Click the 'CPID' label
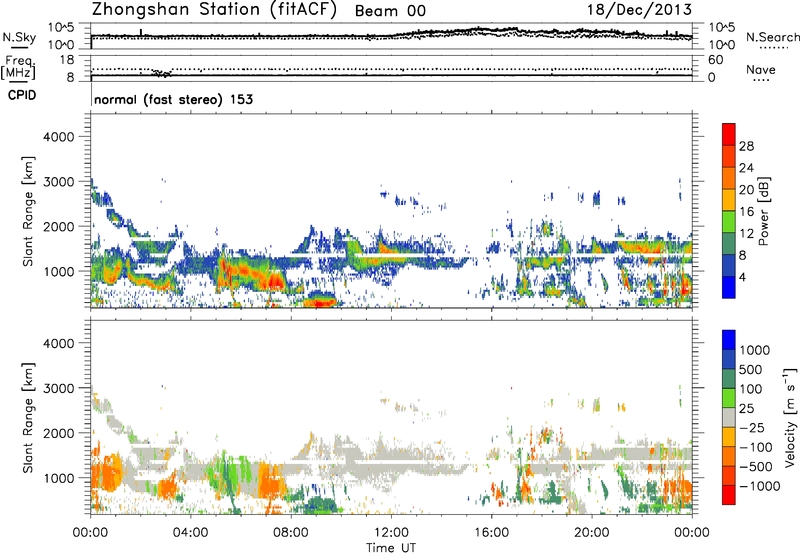 [22, 95]
